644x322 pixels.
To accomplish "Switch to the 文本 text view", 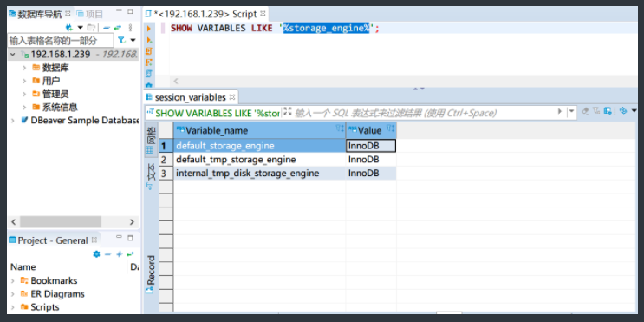I will (x=151, y=176).
